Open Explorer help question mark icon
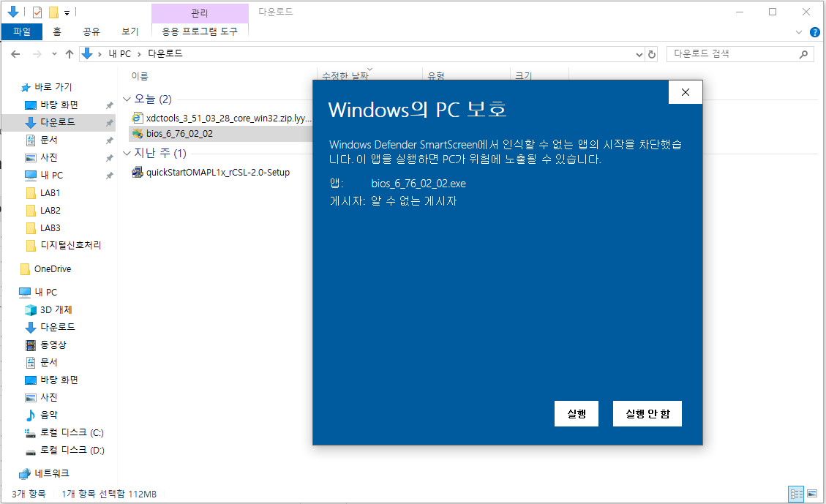This screenshot has width=826, height=504. (814, 32)
